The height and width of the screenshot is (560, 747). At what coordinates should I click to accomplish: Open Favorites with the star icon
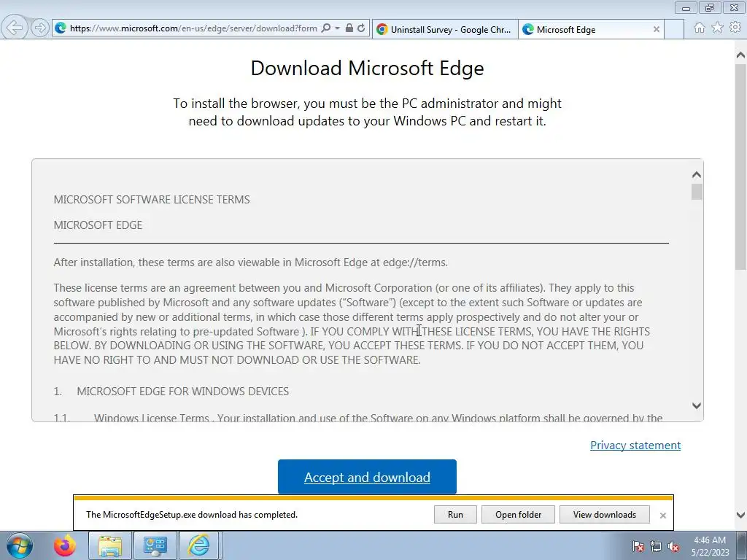(x=718, y=28)
